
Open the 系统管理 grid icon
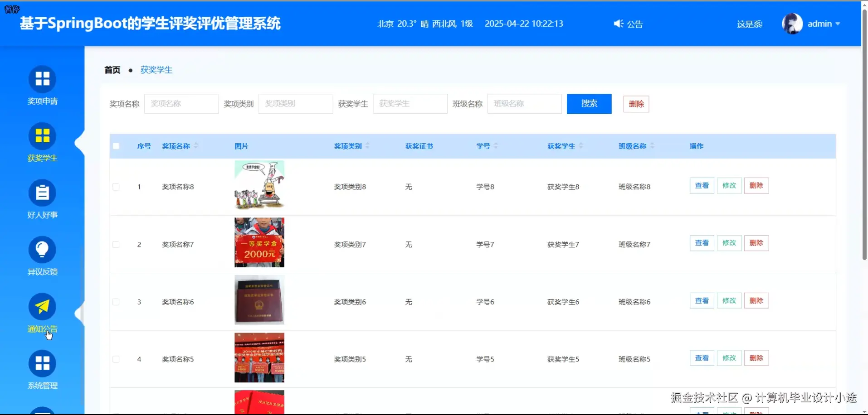[42, 363]
